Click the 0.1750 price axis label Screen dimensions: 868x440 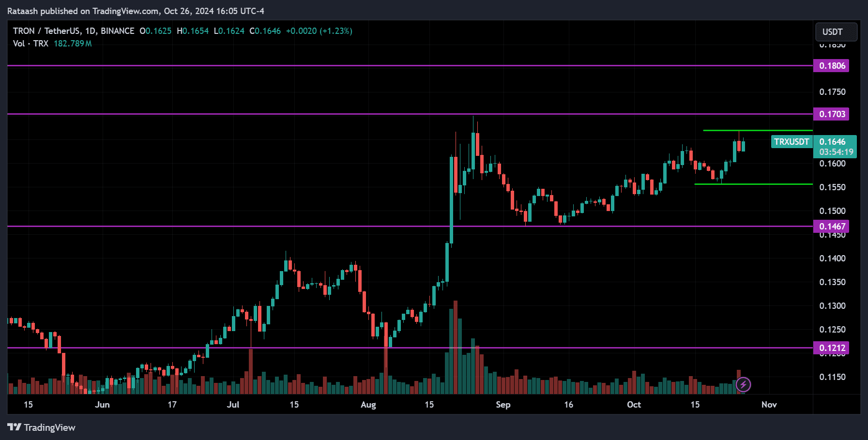pyautogui.click(x=832, y=92)
